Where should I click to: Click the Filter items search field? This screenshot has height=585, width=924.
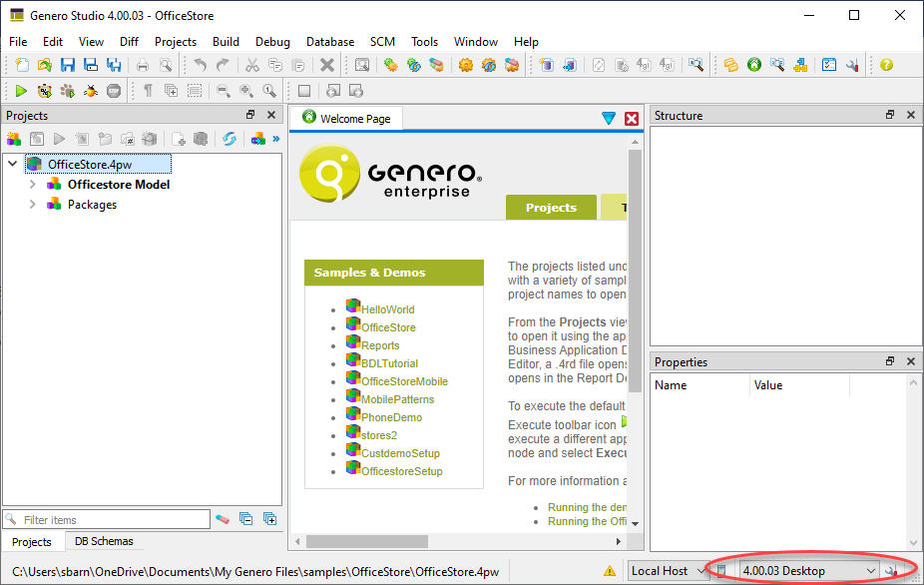(x=115, y=519)
